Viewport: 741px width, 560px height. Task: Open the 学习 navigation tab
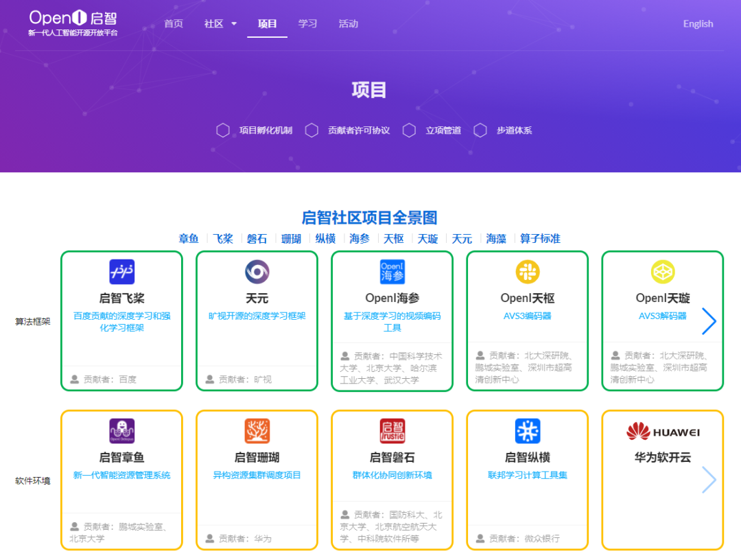click(307, 23)
